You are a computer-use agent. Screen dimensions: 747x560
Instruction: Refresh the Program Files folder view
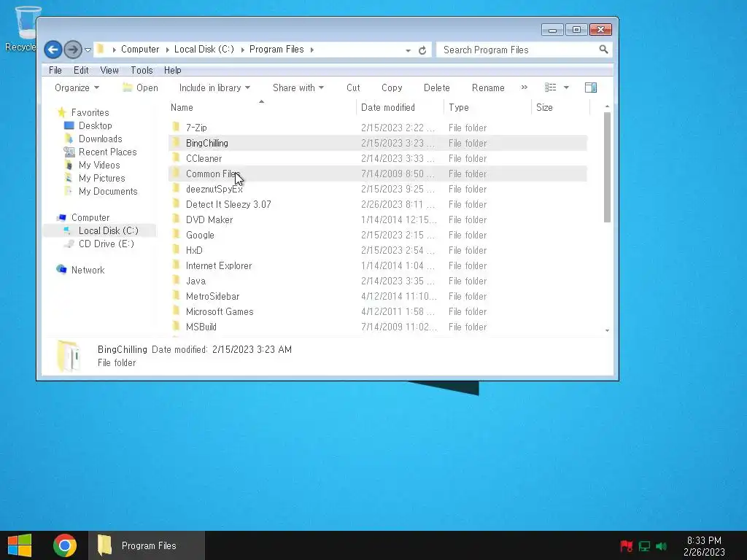click(422, 50)
